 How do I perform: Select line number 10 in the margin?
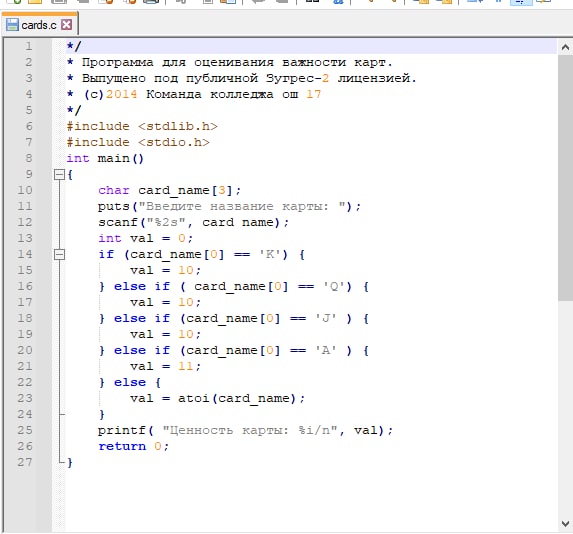tap(25, 190)
